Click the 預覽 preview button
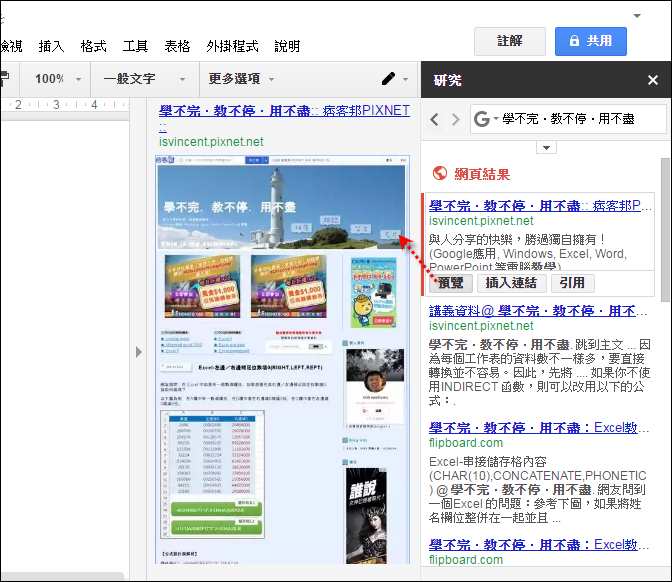 451,283
